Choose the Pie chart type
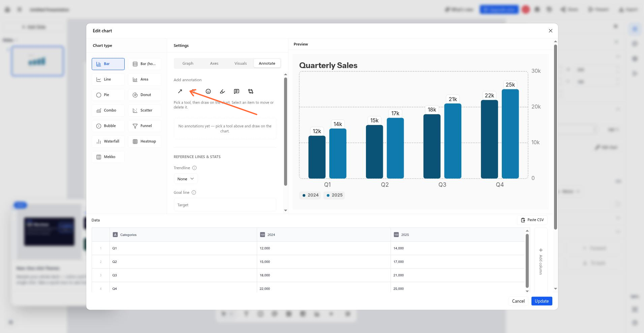The image size is (644, 333). 108,95
